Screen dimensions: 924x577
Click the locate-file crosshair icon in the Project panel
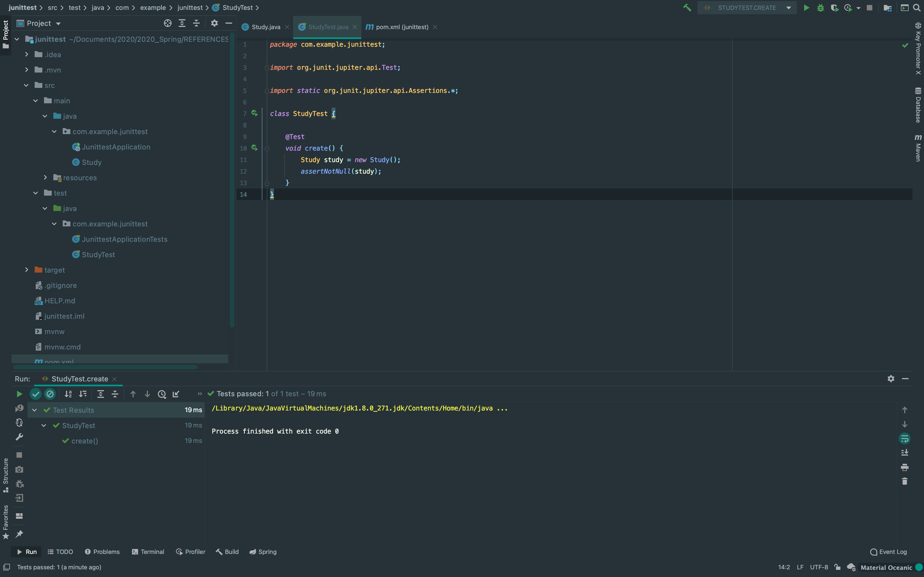167,23
